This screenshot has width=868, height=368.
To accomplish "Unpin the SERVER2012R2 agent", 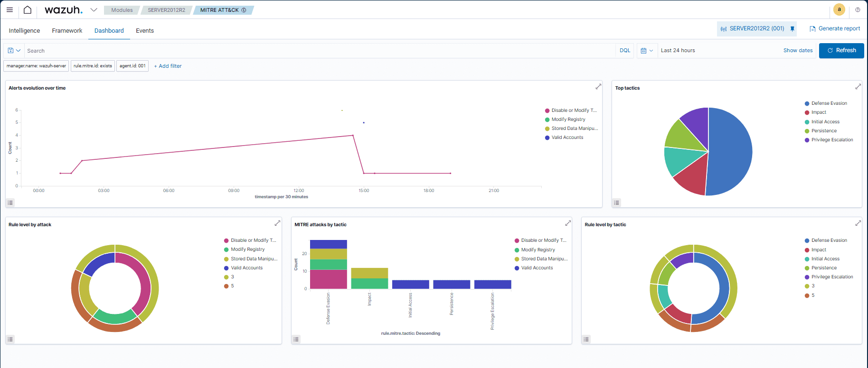I will [792, 29].
